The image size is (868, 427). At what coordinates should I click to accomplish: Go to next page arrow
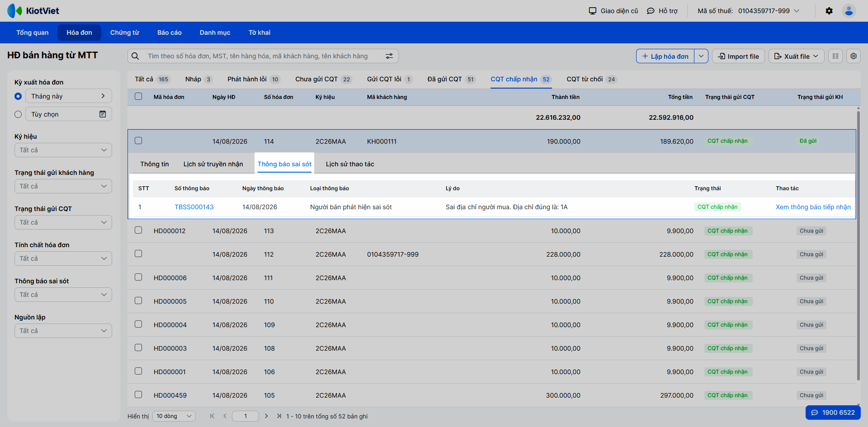point(266,416)
